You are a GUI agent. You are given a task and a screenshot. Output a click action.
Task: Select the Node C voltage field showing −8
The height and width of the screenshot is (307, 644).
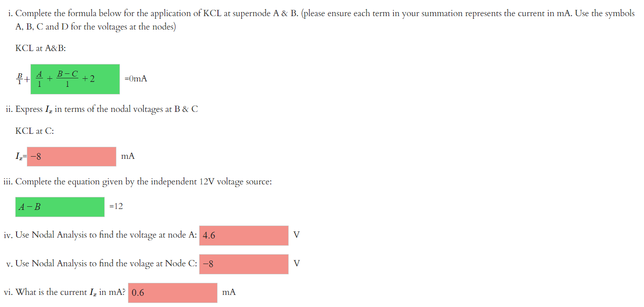pos(243,264)
